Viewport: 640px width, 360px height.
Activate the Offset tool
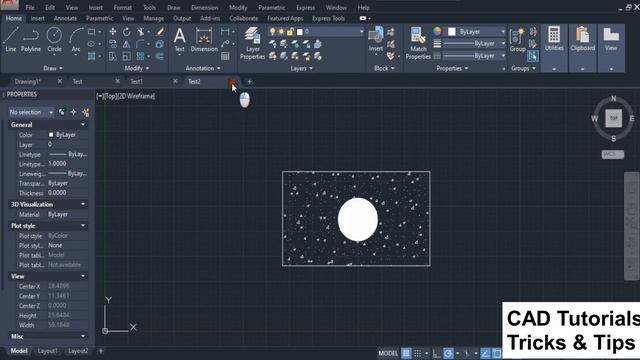pos(160,56)
